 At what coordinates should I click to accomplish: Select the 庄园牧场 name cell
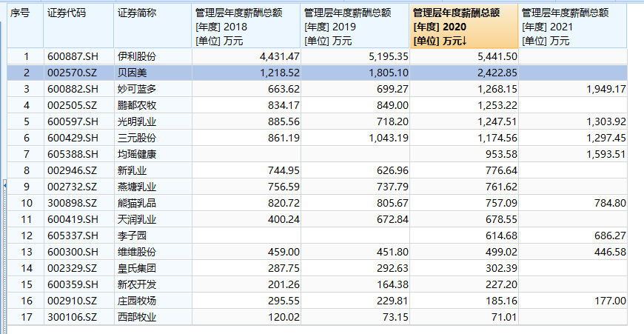point(137,301)
